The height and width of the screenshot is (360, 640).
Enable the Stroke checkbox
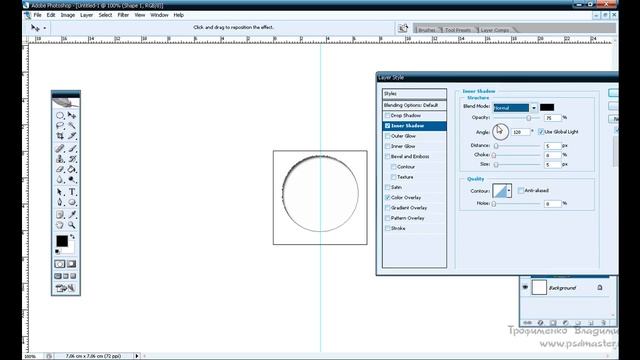(x=387, y=228)
